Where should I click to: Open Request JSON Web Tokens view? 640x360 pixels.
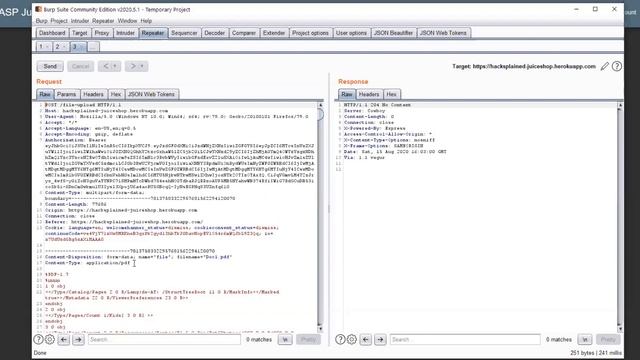click(151, 94)
